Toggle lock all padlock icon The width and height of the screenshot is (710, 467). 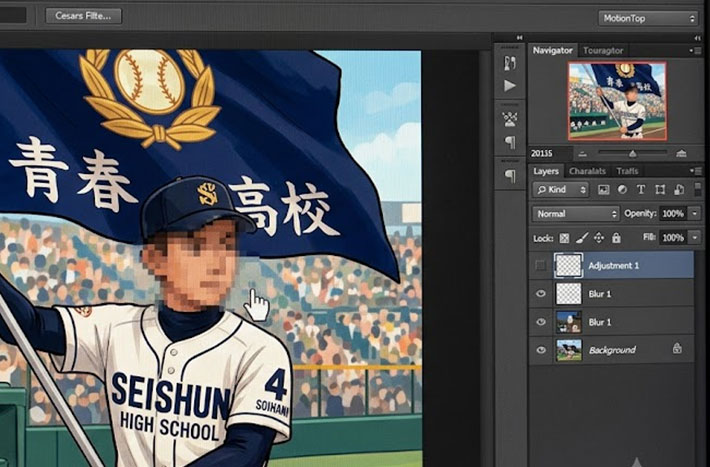point(616,238)
